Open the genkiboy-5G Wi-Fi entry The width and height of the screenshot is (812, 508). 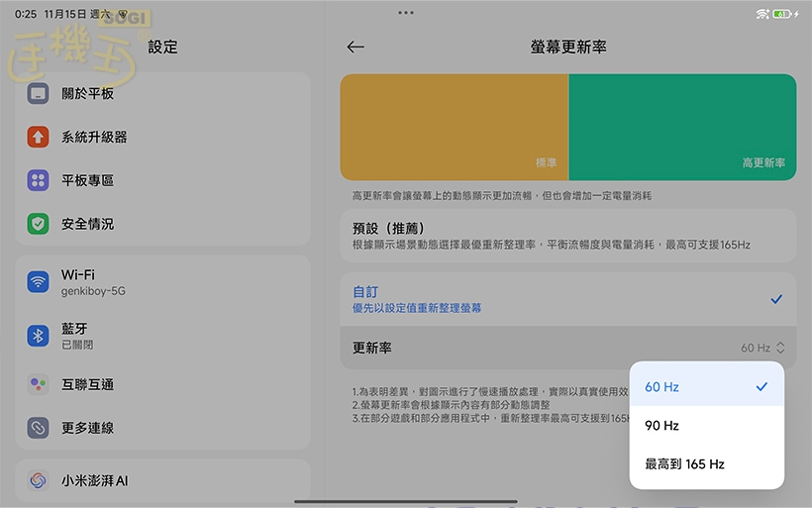click(x=162, y=281)
